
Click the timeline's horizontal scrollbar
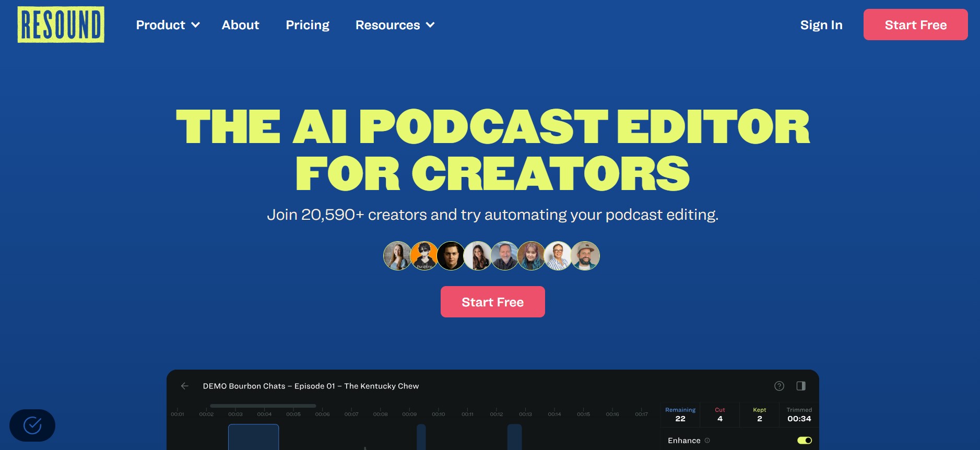263,406
